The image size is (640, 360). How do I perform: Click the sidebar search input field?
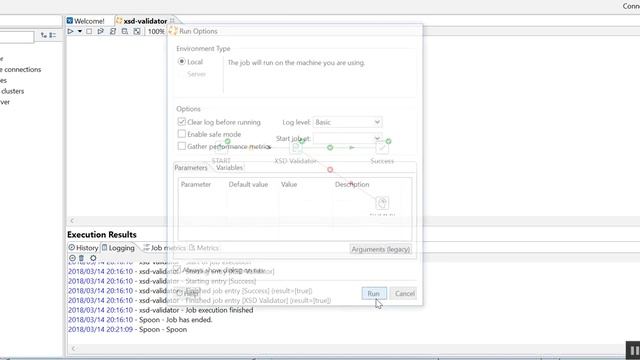pyautogui.click(x=16, y=37)
